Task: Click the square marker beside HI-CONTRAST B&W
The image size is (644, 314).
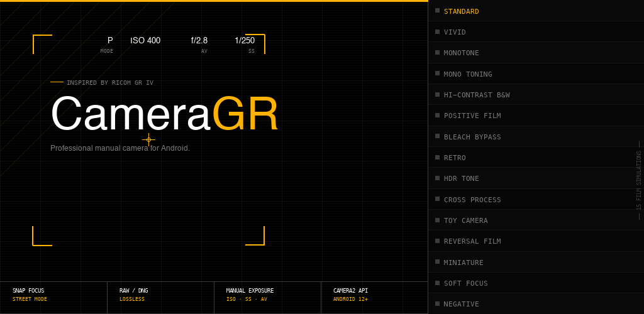Action: (x=438, y=94)
